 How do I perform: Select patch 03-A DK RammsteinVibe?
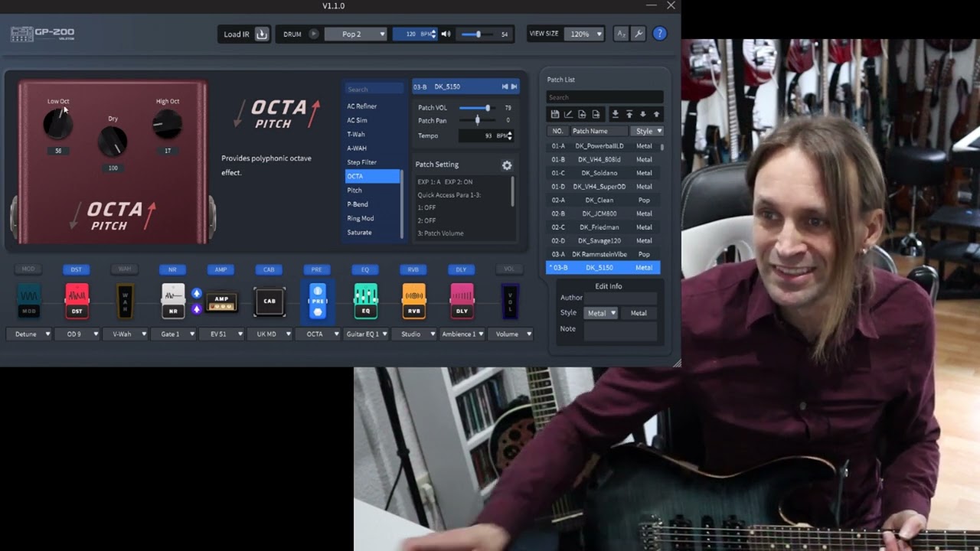click(x=603, y=254)
